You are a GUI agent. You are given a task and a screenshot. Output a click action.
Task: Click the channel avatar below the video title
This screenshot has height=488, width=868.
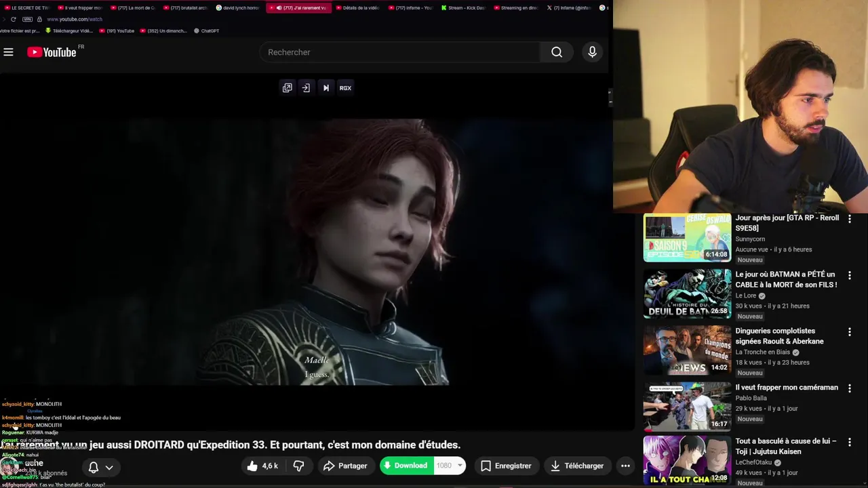tap(9, 467)
